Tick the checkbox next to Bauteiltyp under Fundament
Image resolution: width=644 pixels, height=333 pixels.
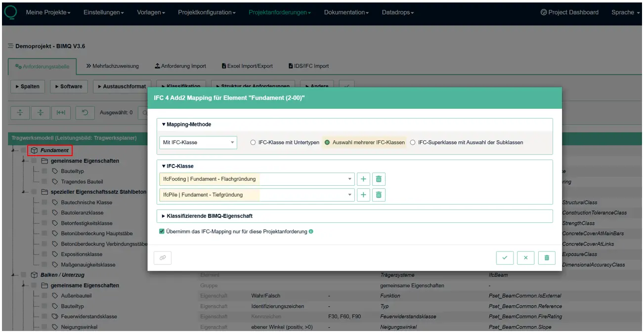(44, 171)
